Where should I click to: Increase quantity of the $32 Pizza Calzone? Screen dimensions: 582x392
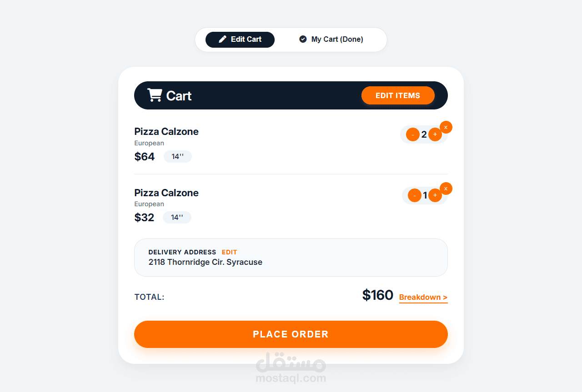click(435, 195)
